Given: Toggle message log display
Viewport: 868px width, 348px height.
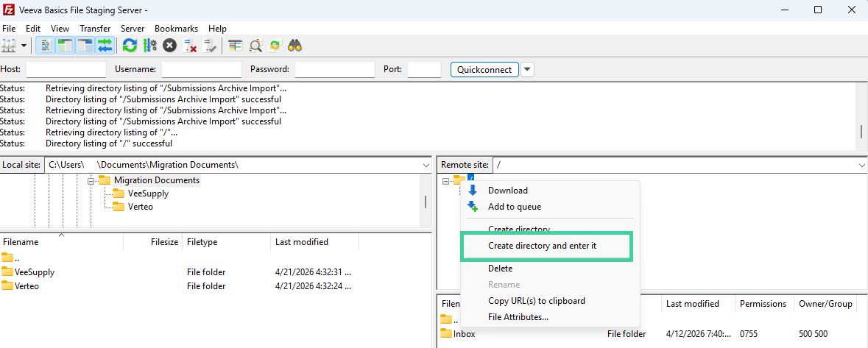Looking at the screenshot, I should (46, 46).
